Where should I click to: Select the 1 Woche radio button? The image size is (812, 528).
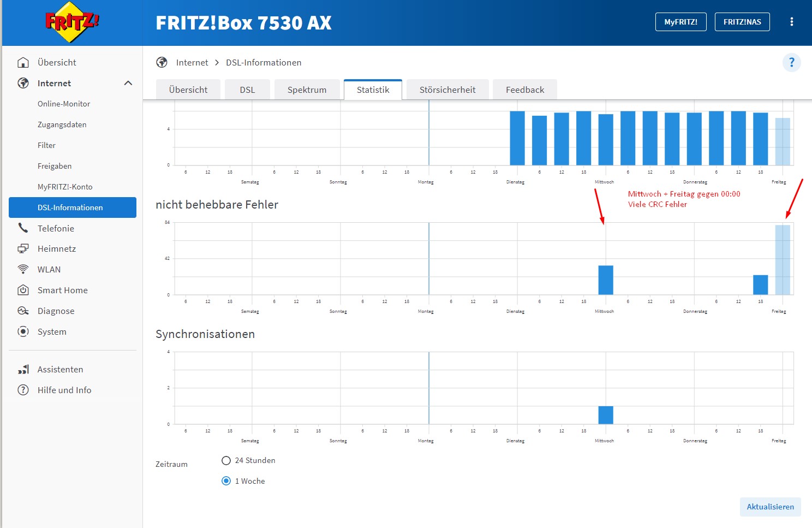[226, 481]
